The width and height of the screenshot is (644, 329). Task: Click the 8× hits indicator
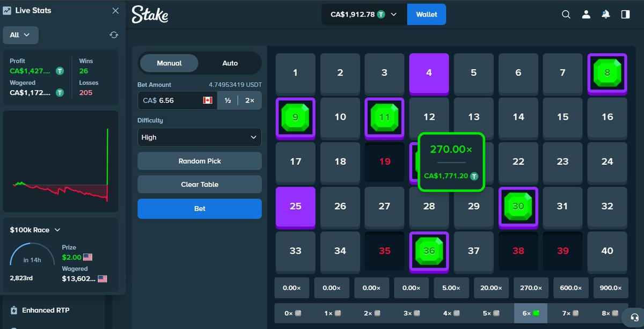(610, 313)
